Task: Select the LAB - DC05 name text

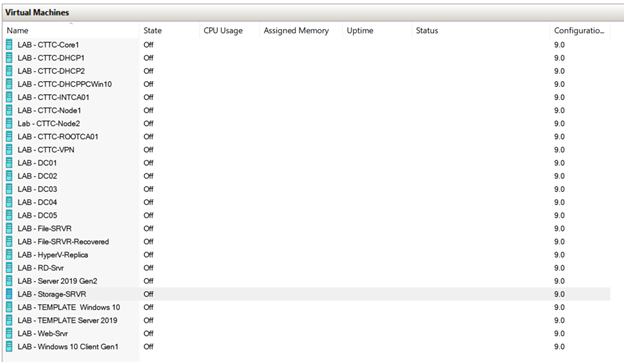Action: [37, 215]
